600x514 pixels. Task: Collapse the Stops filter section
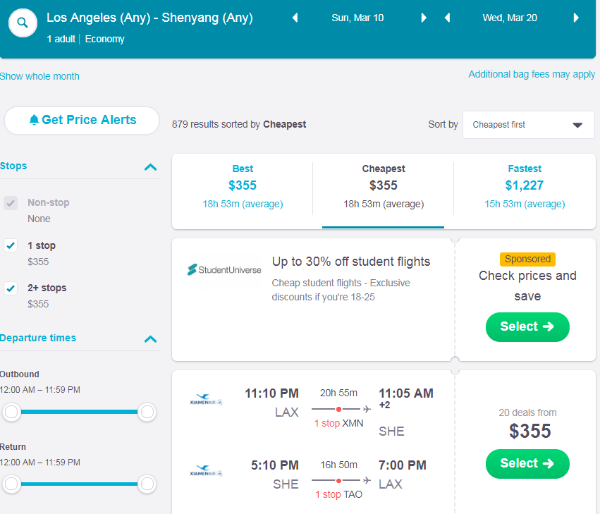150,167
